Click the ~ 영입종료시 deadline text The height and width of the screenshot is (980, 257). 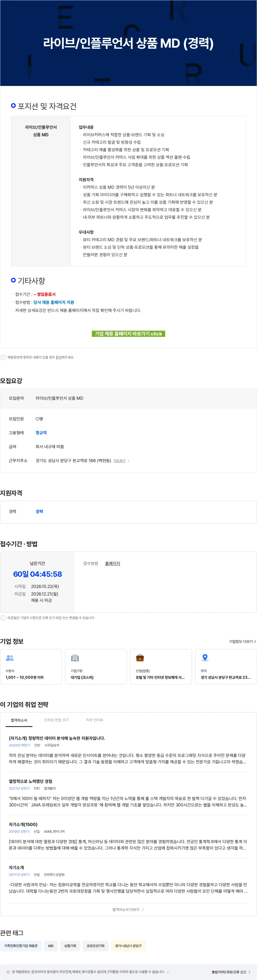[x=44, y=294]
